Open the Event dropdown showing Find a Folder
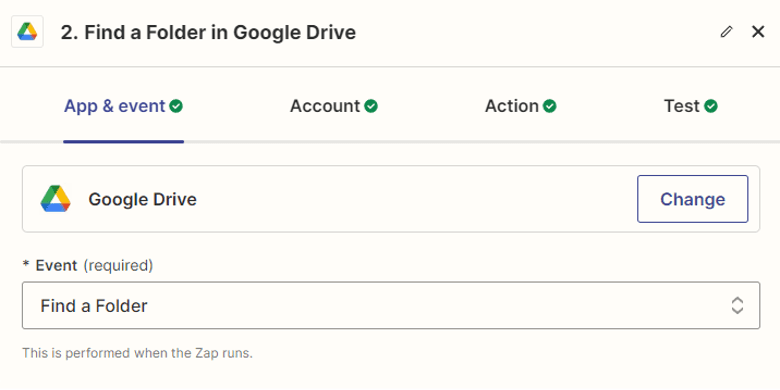 click(391, 305)
